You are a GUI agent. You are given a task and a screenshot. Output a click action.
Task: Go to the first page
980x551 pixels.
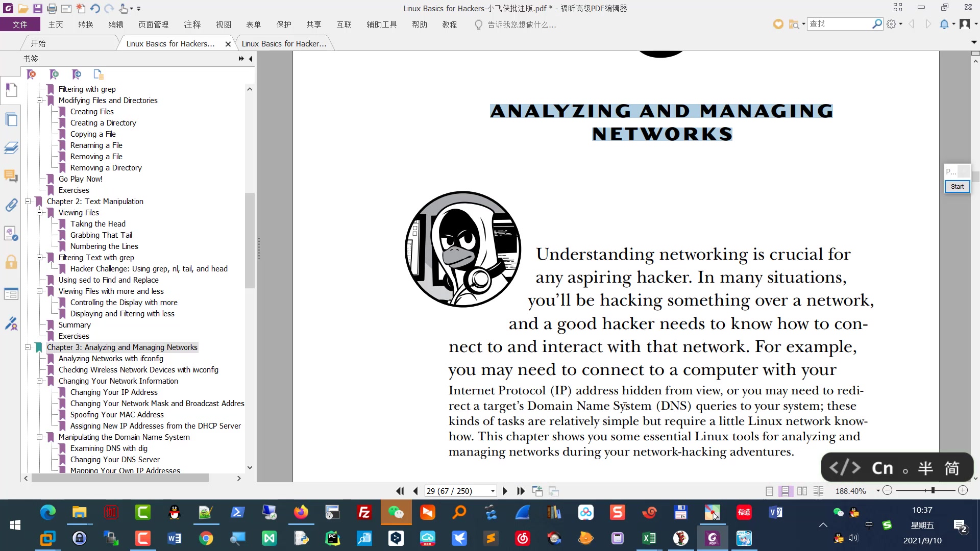coord(400,491)
